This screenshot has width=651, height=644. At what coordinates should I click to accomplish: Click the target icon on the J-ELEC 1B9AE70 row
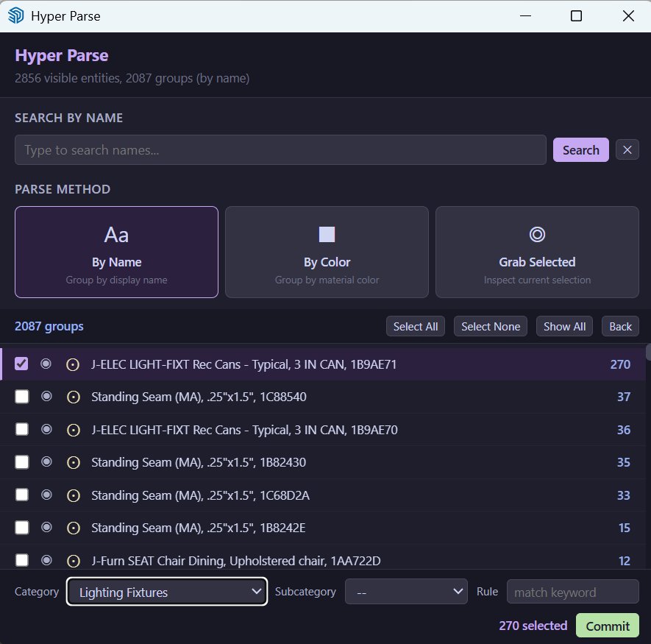(x=73, y=429)
